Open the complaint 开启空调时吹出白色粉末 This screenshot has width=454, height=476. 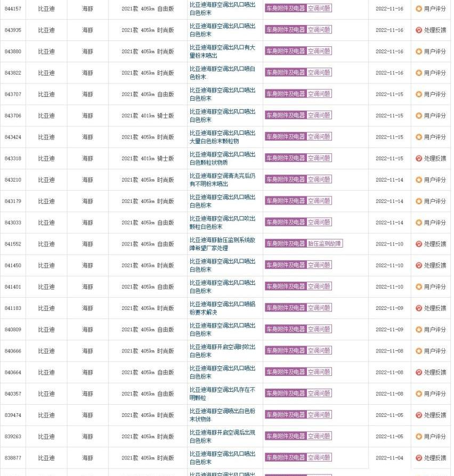[222, 351]
